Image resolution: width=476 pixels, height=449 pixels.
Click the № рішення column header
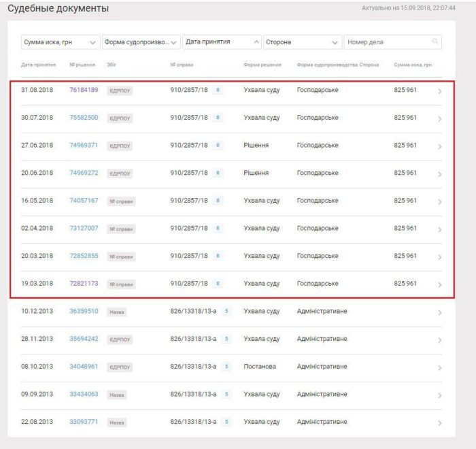pos(82,65)
